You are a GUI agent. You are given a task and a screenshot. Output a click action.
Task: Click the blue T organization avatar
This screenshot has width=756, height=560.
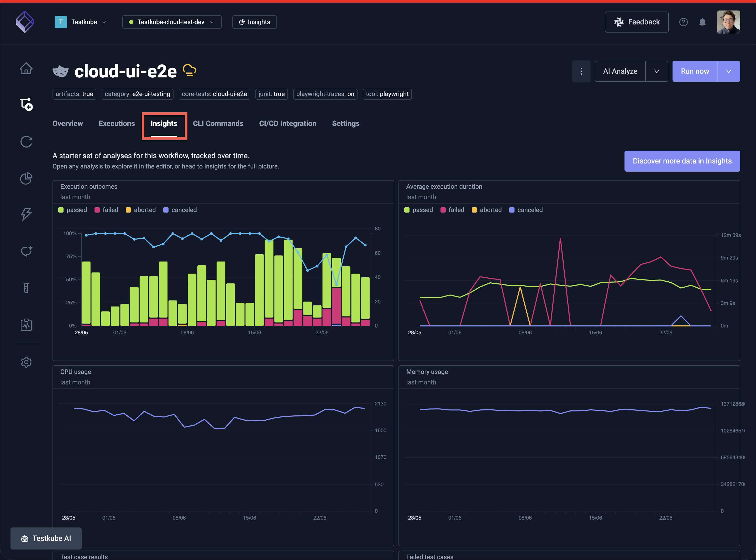[61, 22]
